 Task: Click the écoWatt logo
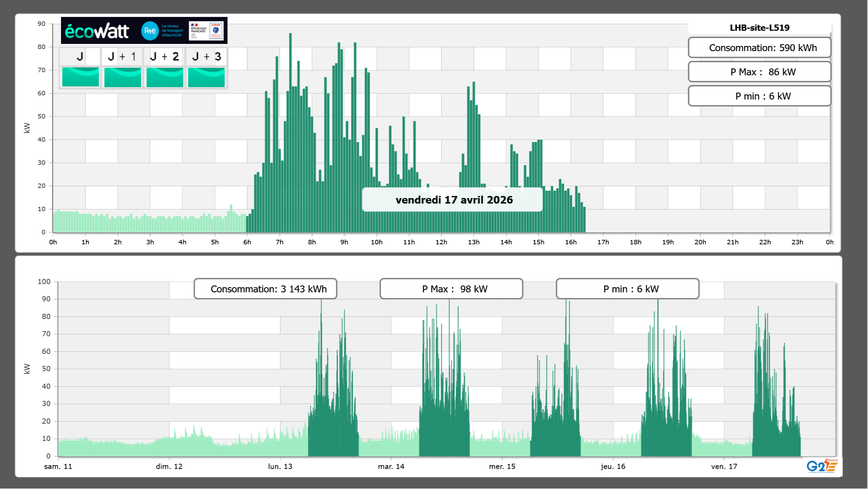[x=97, y=31]
